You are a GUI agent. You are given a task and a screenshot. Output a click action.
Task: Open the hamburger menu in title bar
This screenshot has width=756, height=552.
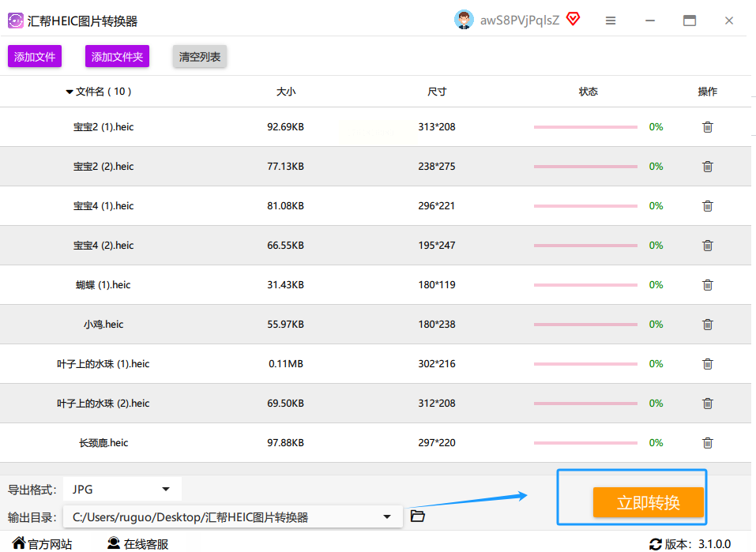611,21
